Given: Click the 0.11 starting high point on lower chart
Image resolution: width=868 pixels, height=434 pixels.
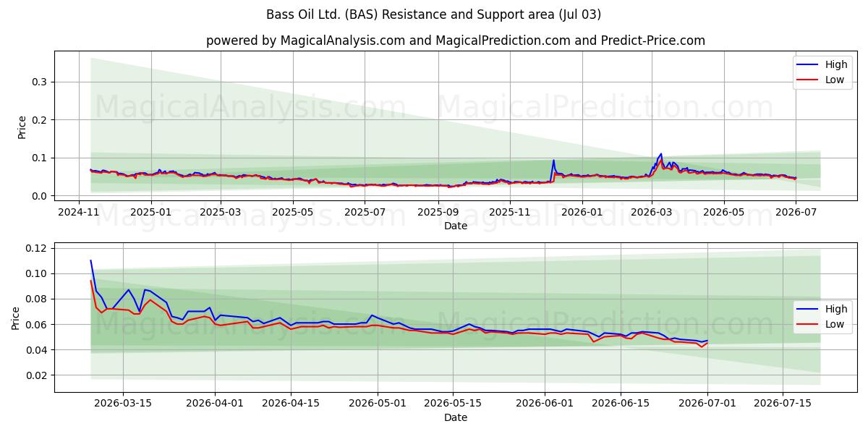Looking at the screenshot, I should (x=90, y=260).
